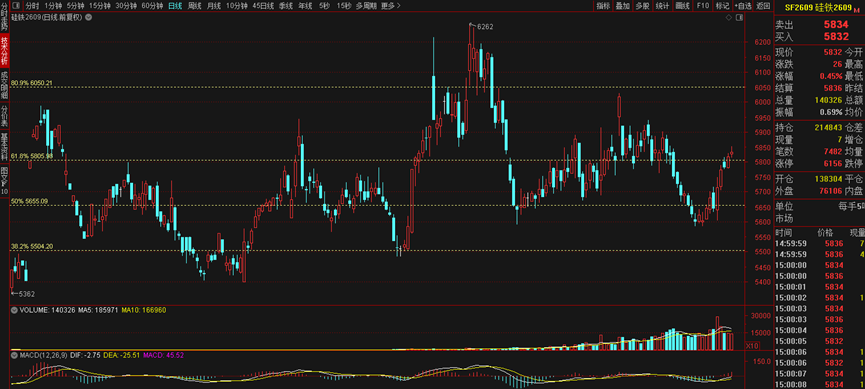Click the 多股 multi-stock button
Screen dimensions: 865x389
(642, 6)
